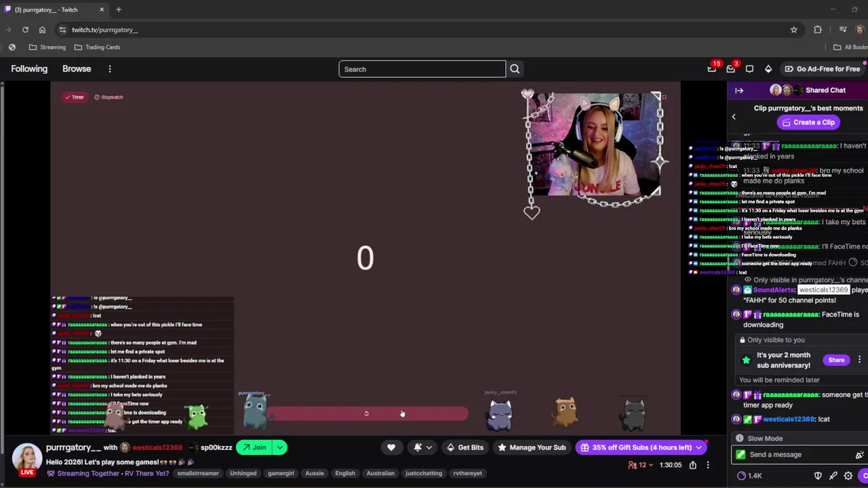Click the search magnifier button
Screen dimensions: 868x488
pyautogui.click(x=515, y=69)
